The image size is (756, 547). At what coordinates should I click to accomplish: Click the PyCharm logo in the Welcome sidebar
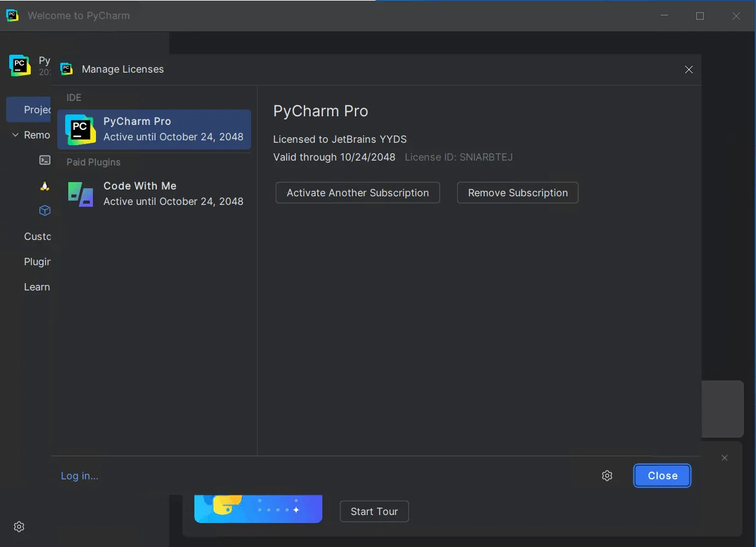(x=20, y=65)
